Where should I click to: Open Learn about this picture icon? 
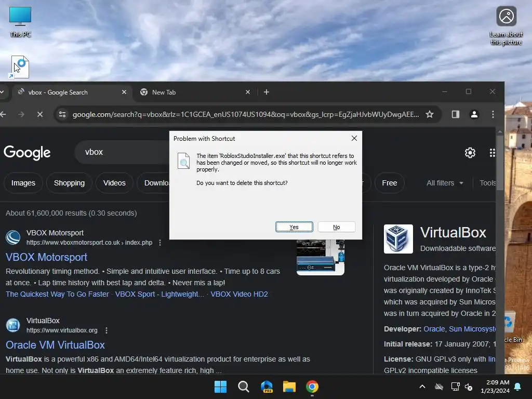[506, 26]
